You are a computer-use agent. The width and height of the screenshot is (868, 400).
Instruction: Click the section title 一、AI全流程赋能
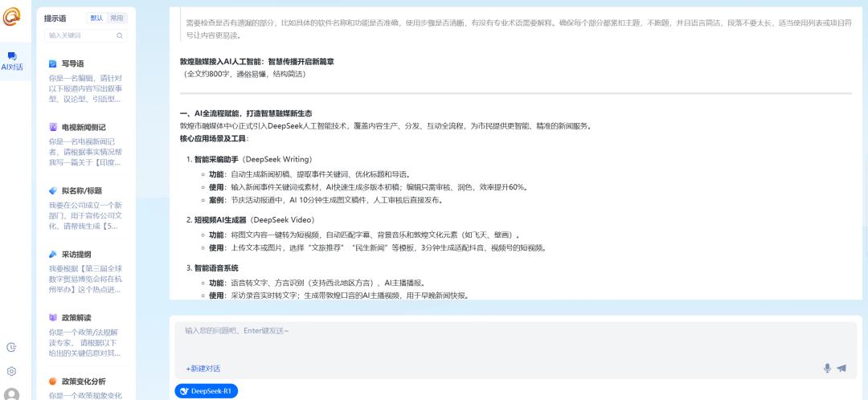[246, 113]
